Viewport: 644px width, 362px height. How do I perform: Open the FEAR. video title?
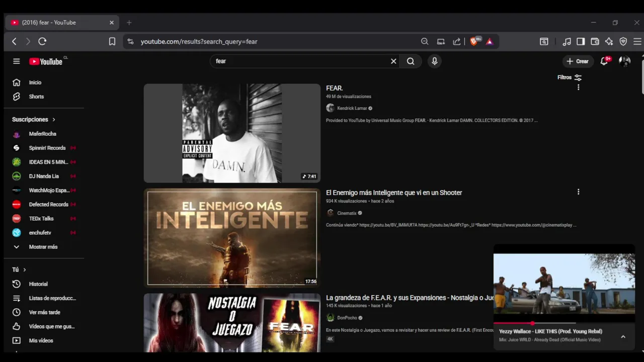point(335,88)
